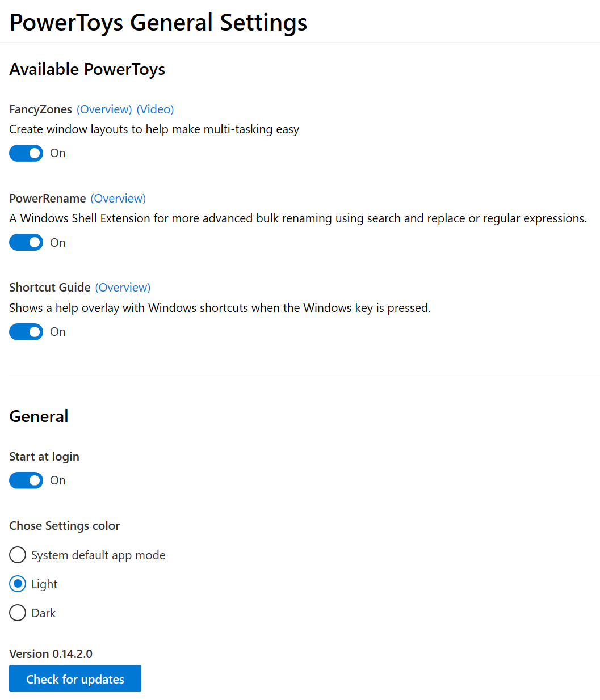Click the PowerToys General Settings title
The height and width of the screenshot is (700, 600).
click(x=158, y=22)
